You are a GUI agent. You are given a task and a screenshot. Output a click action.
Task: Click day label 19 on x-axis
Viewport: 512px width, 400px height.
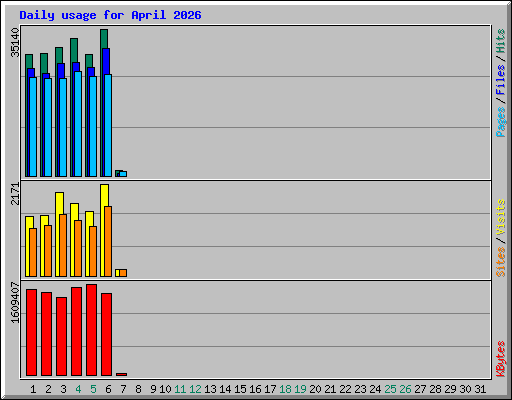click(x=300, y=389)
